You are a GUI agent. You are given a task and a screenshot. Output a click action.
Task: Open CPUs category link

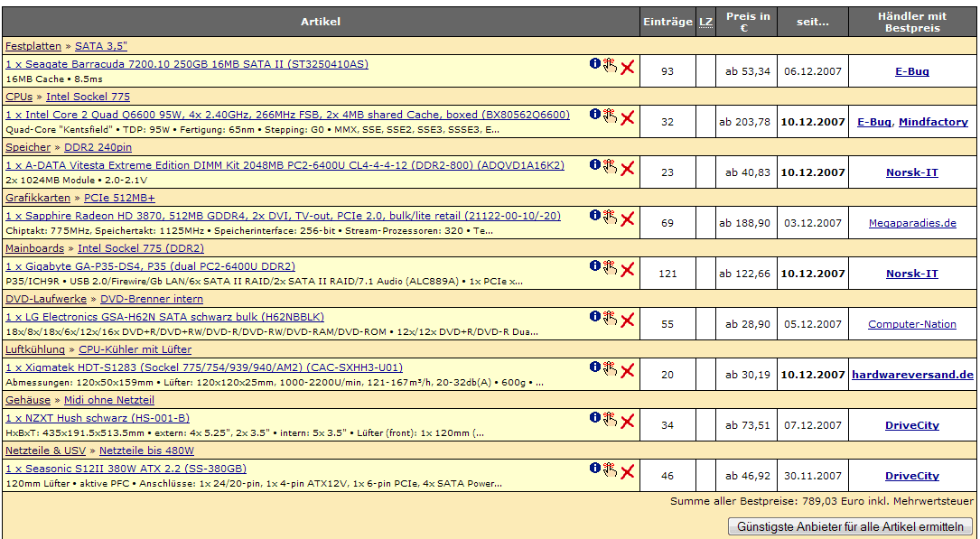(x=19, y=97)
